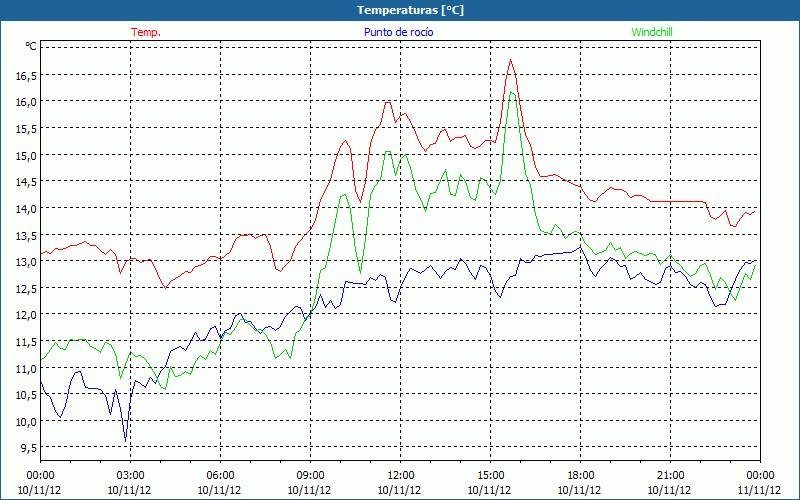Click the '°C' unit label on y-axis

pos(31,46)
